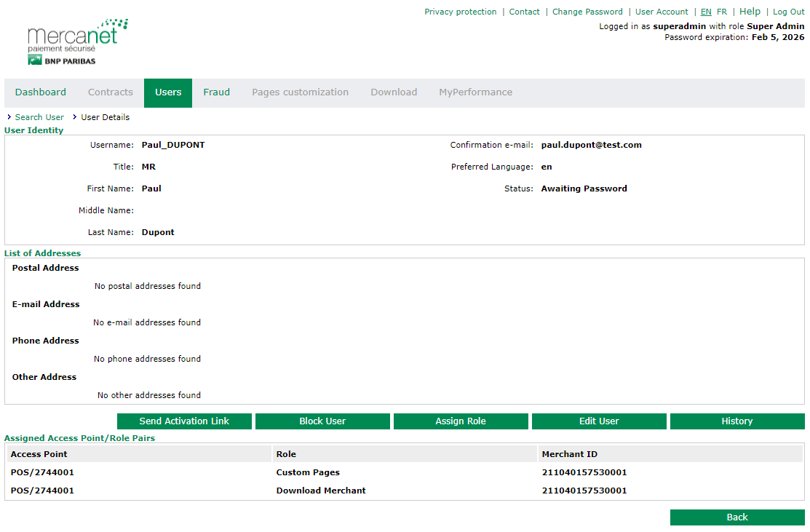Click the Mercanet BNP Paribas logo
810x532 pixels.
pyautogui.click(x=77, y=42)
